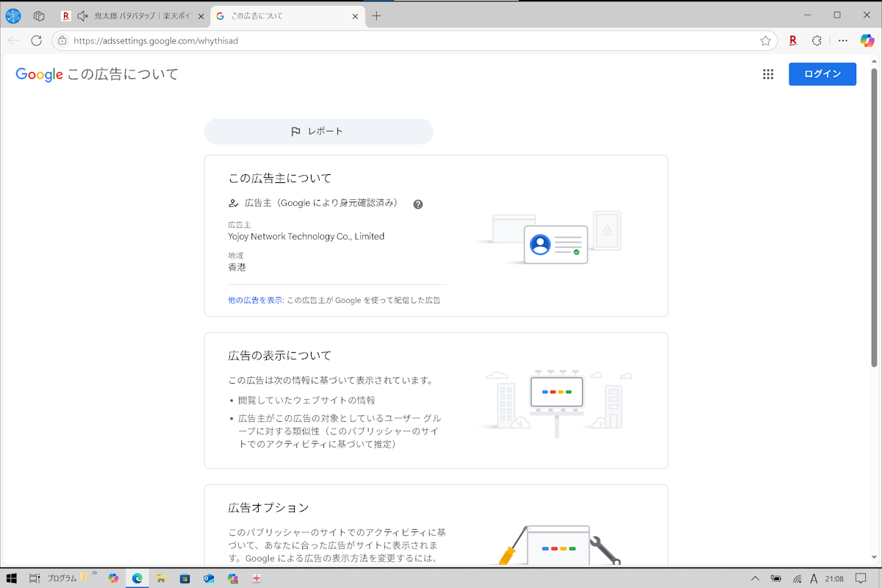Close the この広告について tab
This screenshot has width=882, height=588.
click(355, 15)
